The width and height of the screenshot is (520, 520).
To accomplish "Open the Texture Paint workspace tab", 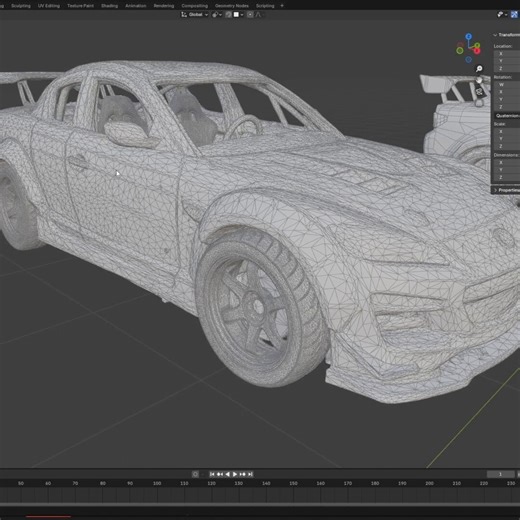I will (80, 6).
